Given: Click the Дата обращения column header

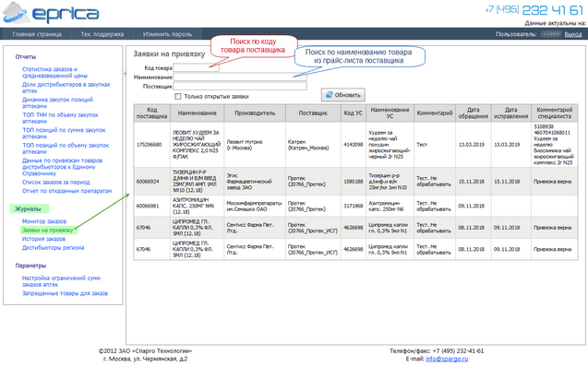Looking at the screenshot, I should (474, 113).
